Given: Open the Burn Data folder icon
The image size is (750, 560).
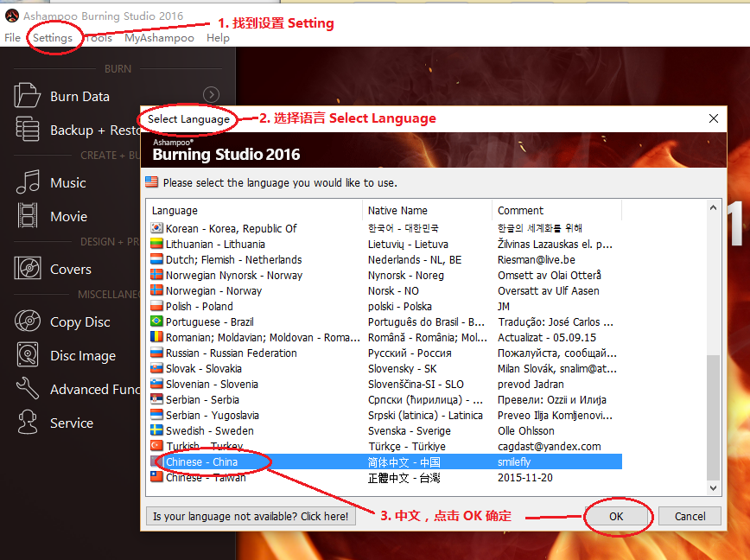Looking at the screenshot, I should 27,95.
